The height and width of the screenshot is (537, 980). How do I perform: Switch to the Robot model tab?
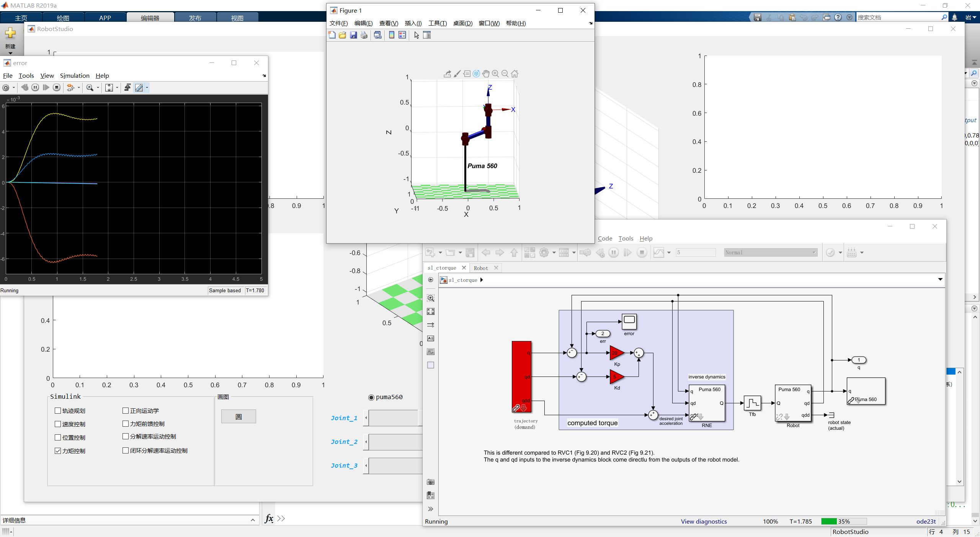point(481,268)
